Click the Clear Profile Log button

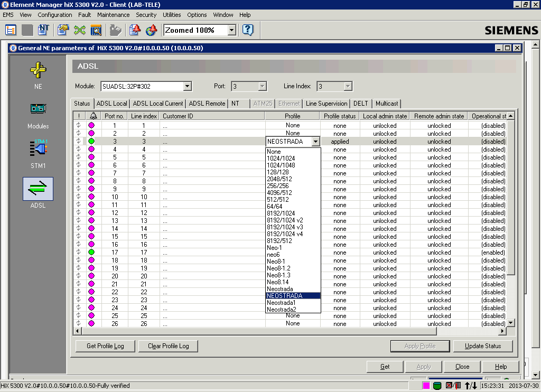[169, 346]
